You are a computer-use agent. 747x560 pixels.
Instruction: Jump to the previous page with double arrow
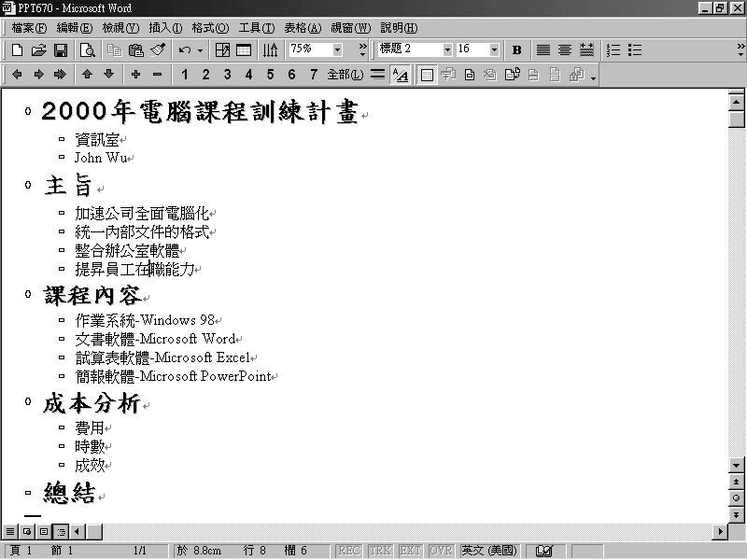[x=736, y=482]
